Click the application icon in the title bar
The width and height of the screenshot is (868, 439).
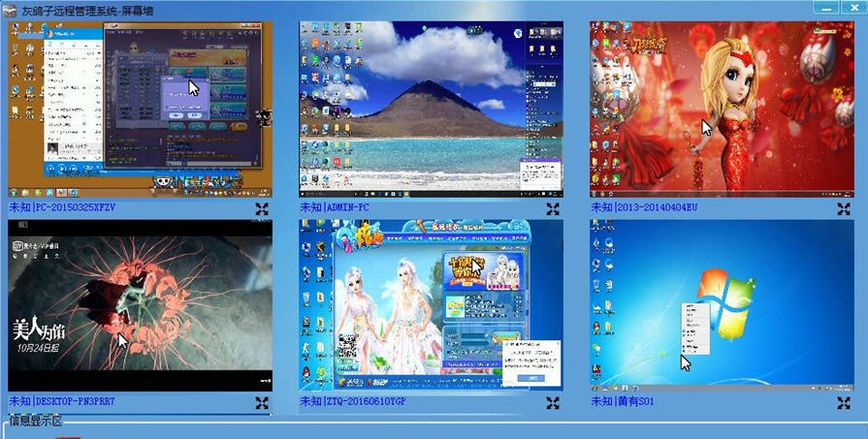coord(11,10)
